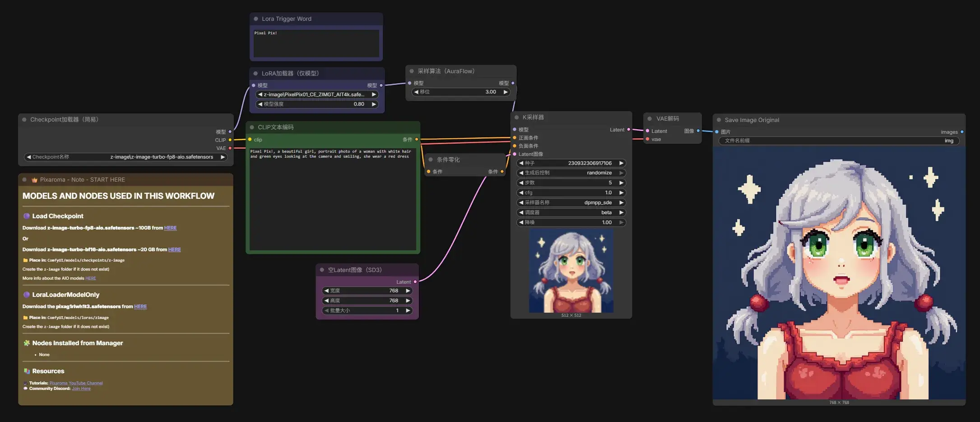Click VAE解码 图像 output port

coord(698,131)
